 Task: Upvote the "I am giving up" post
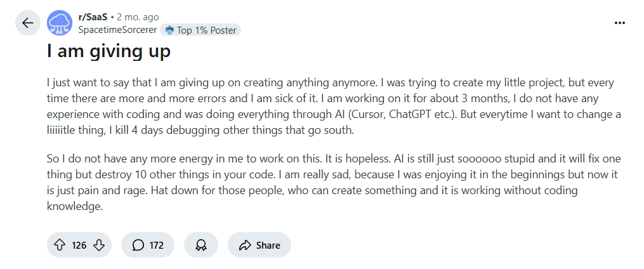click(x=60, y=245)
